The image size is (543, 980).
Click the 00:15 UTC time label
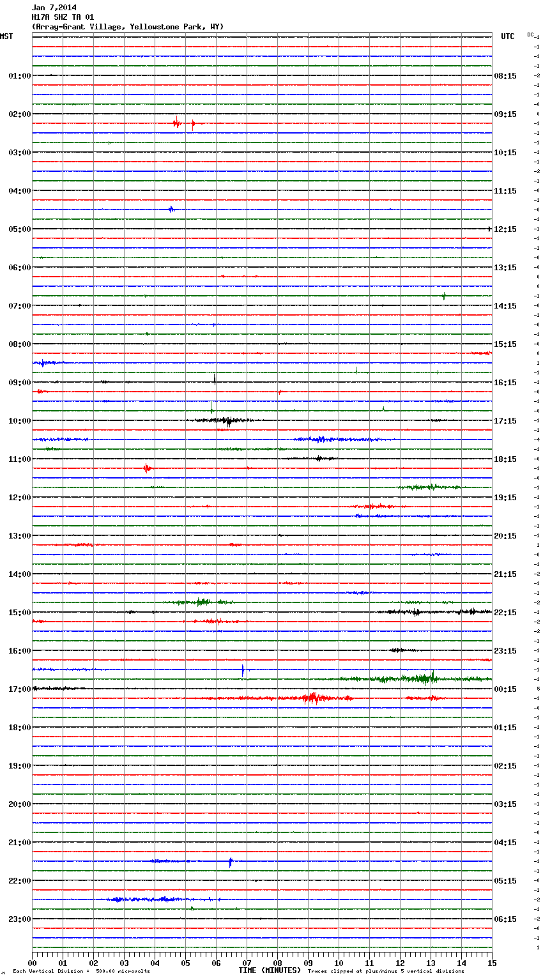point(505,689)
